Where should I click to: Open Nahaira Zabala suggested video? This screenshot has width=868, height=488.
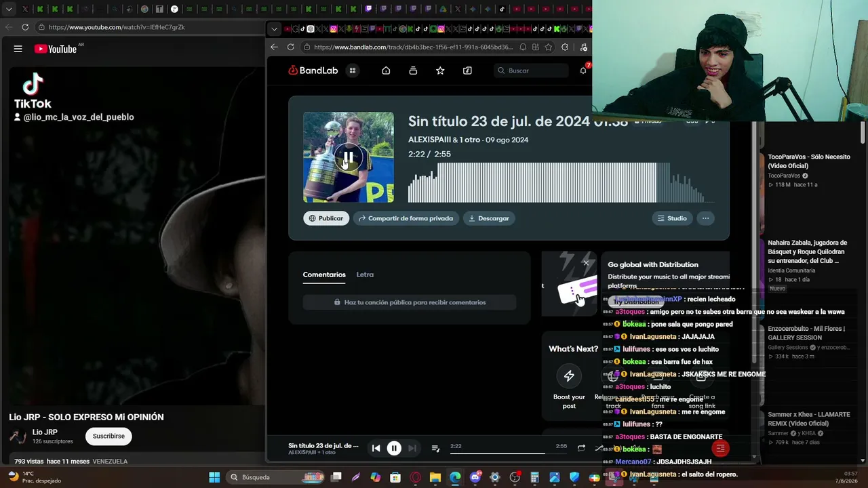[808, 251]
